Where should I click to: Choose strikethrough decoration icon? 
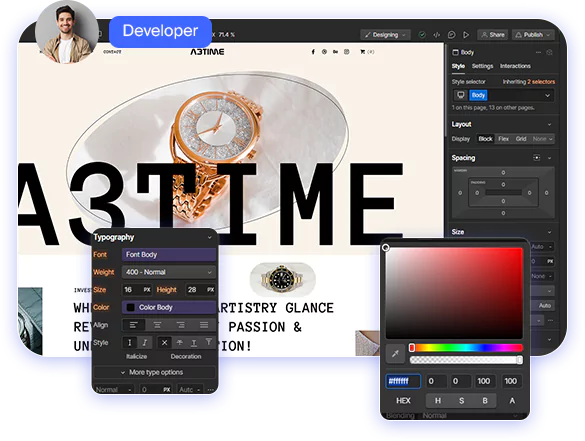[x=179, y=343]
